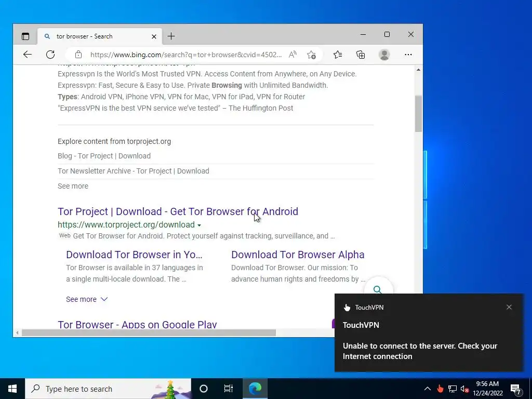
Task: Click the TouchVPN notification message
Action: [x=420, y=351]
